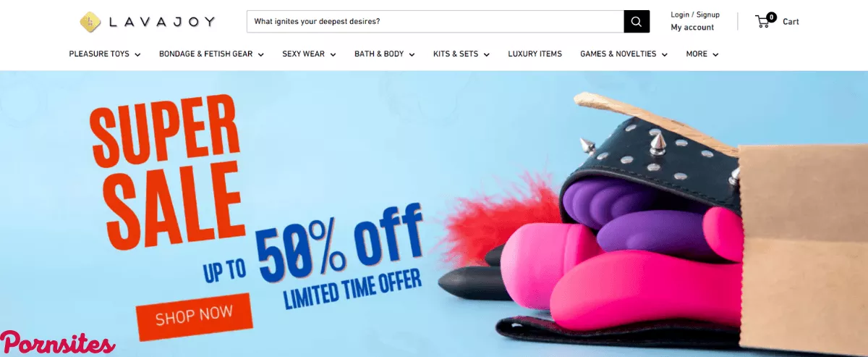Expand the Kits & Sets chevron
The image size is (868, 357).
(x=486, y=54)
